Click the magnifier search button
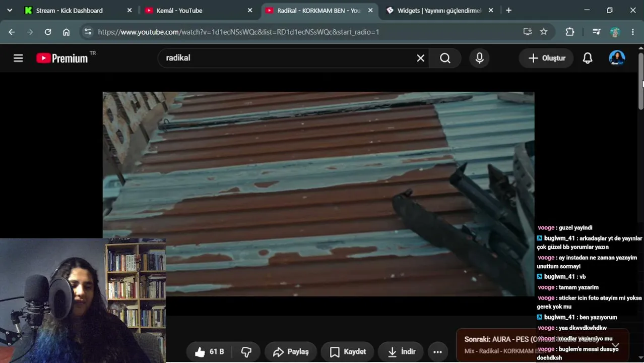 (x=445, y=58)
